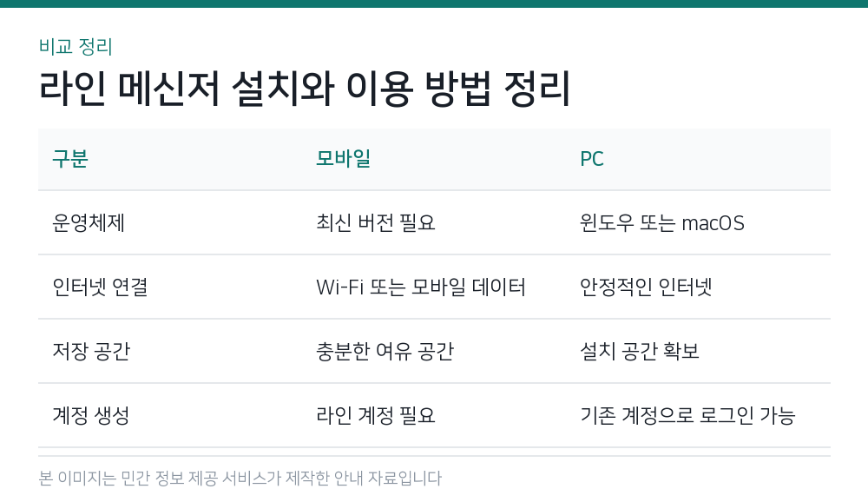Click the '계정 생성' row label
Image resolution: width=868 pixels, height=502 pixels.
91,415
